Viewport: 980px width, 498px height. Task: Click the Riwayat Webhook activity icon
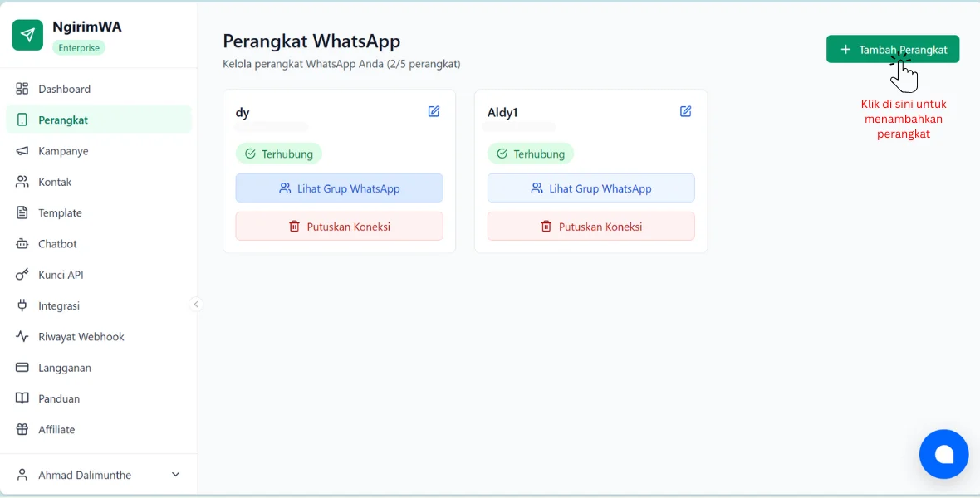(22, 336)
